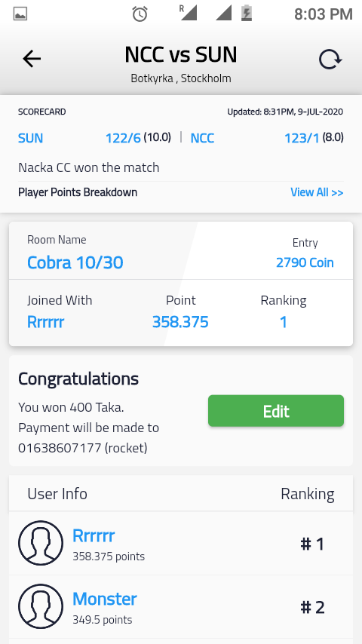This screenshot has height=644, width=362.
Task: Select the NCC team name in scorecard
Action: pos(202,138)
